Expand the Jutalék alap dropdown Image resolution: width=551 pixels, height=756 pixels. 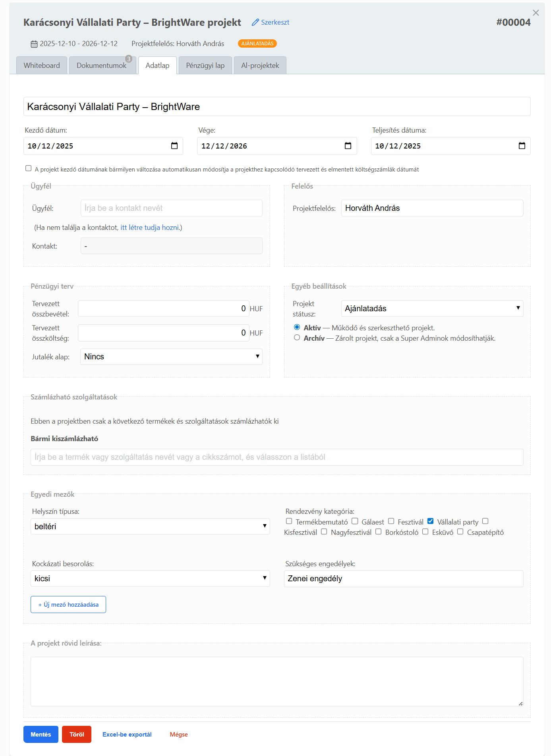click(171, 357)
